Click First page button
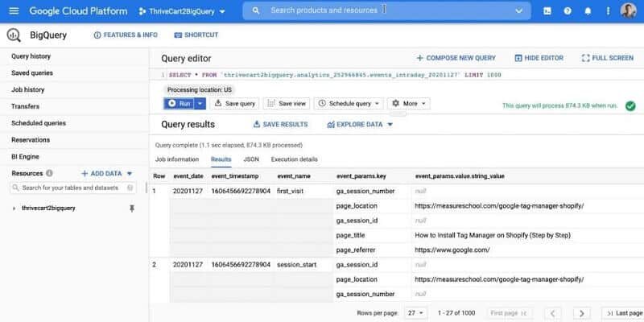This screenshot has height=322, width=644. click(x=510, y=313)
